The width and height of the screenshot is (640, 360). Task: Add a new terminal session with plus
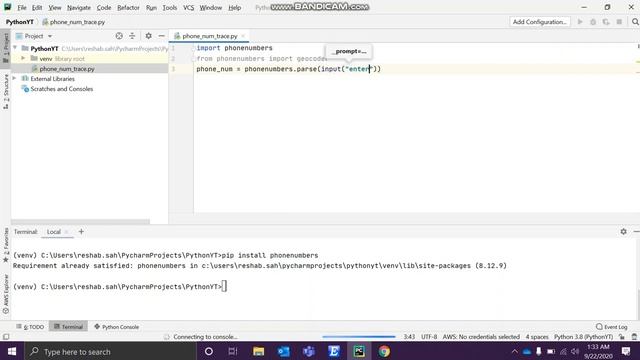click(81, 231)
